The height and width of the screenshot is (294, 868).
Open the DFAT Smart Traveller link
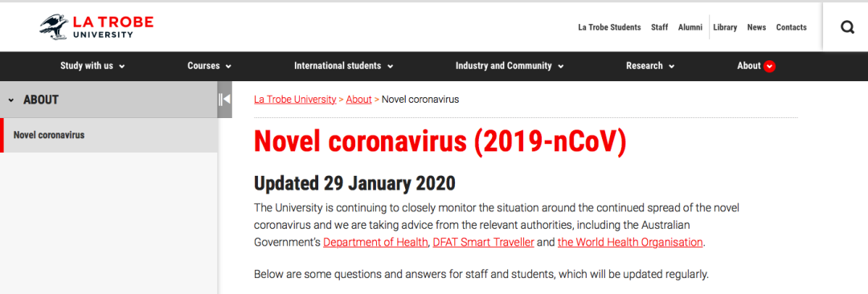tap(484, 242)
